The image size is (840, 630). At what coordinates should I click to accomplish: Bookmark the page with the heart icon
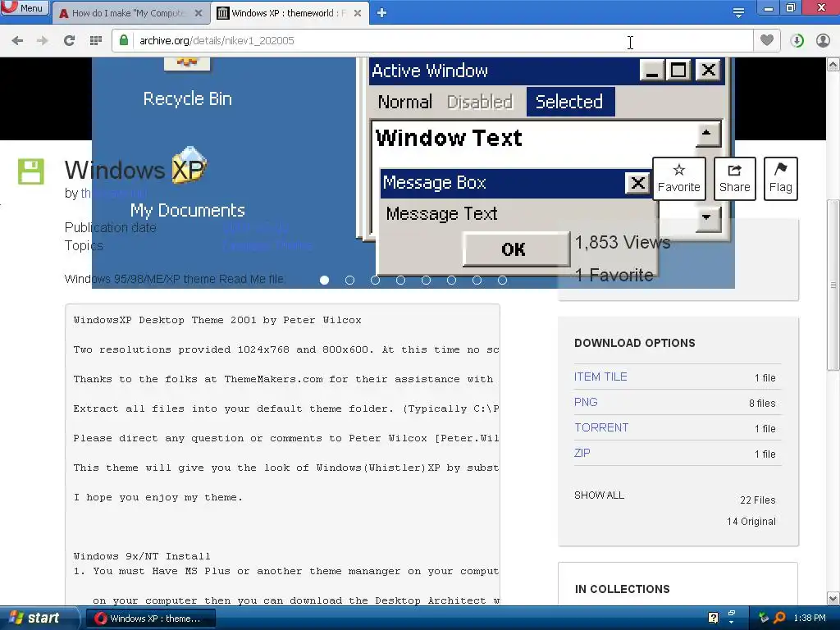(x=767, y=40)
